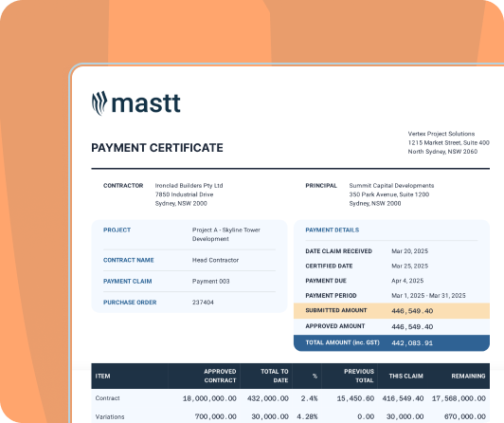
Task: Select Variations remaining 670,000.00
Action: coord(465,416)
